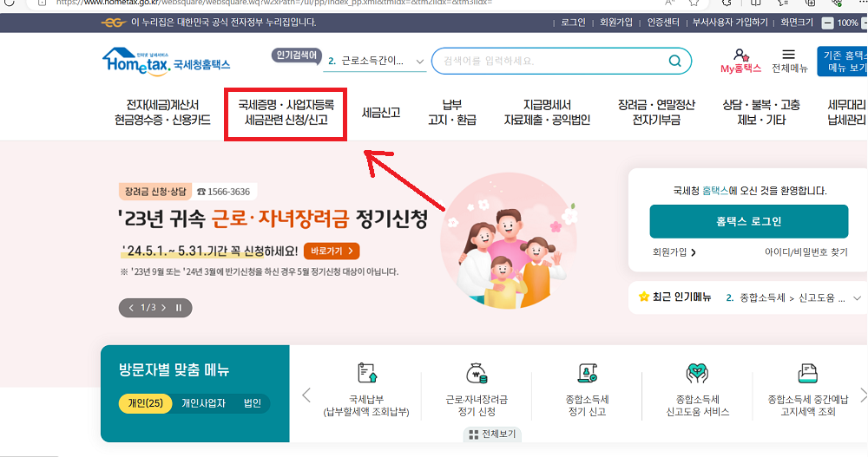Screen dimensions: 868x457
Task: Click the 100% zoom level text
Action: [847, 23]
